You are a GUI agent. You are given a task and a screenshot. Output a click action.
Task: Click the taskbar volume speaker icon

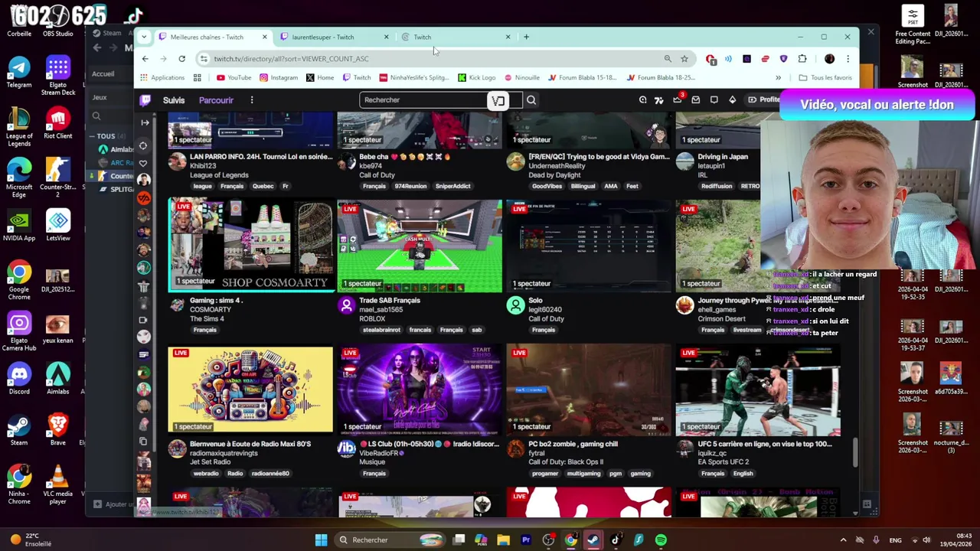point(925,540)
